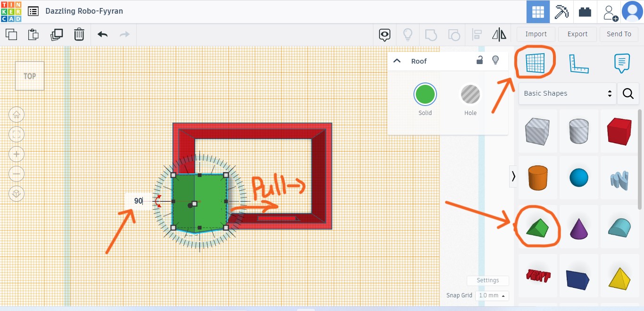Open workplane Settings button

487,280
